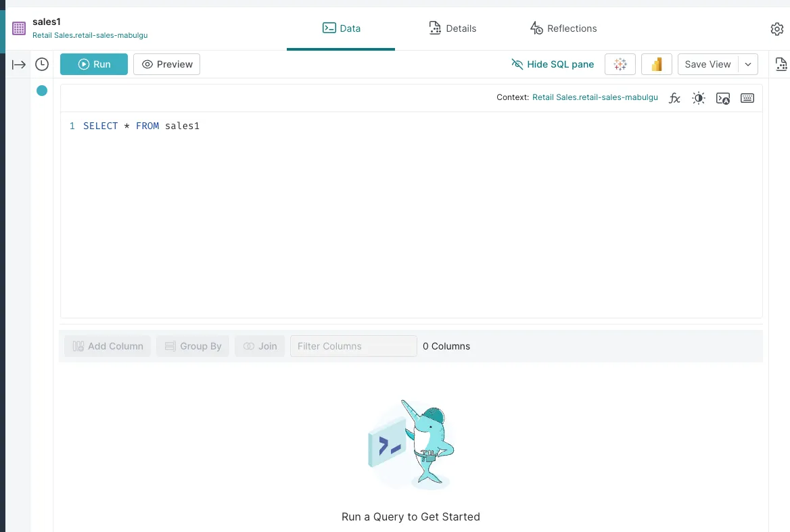Open the Save View dropdown chevron

tap(748, 64)
